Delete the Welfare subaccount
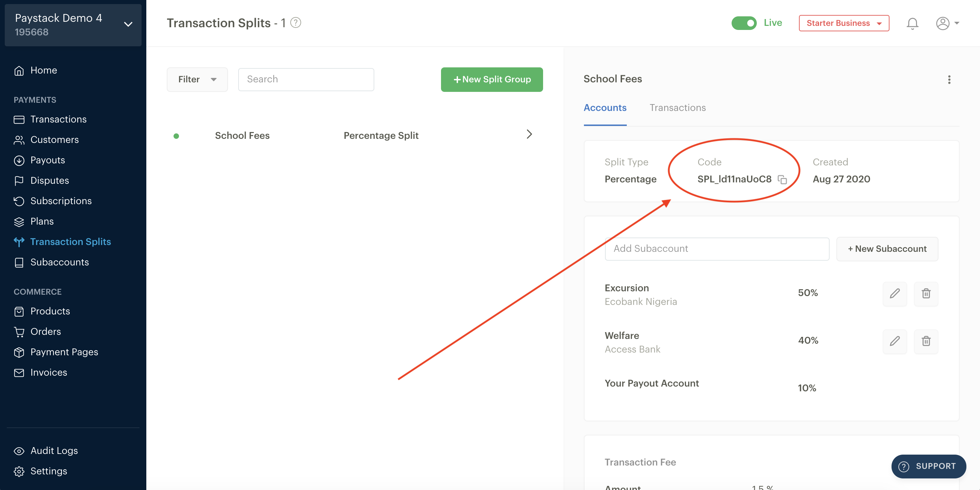This screenshot has height=490, width=980. click(926, 341)
